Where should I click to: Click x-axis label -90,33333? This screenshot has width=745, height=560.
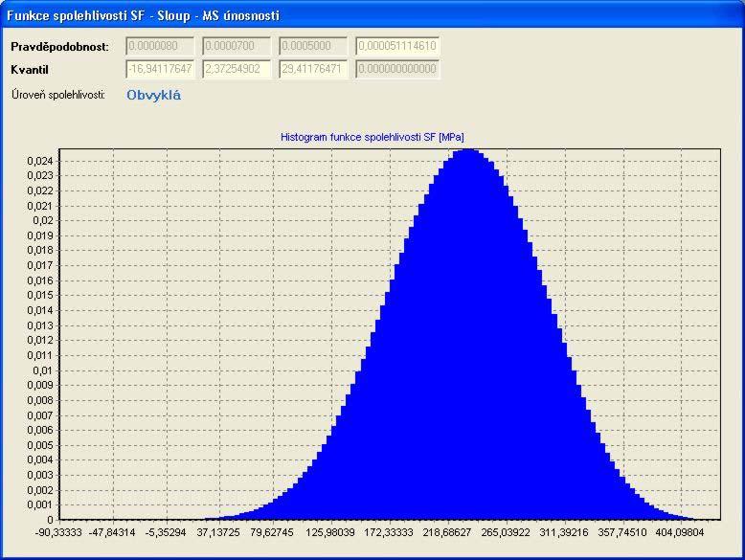point(58,532)
